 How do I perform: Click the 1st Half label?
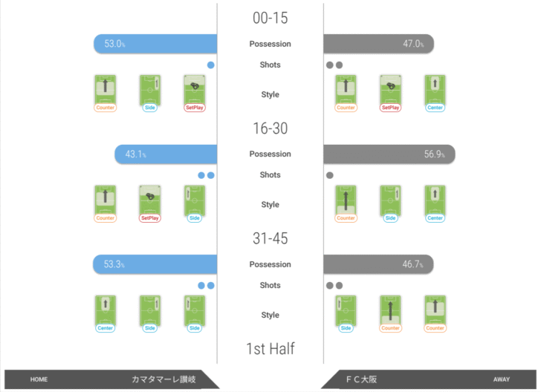tap(270, 348)
